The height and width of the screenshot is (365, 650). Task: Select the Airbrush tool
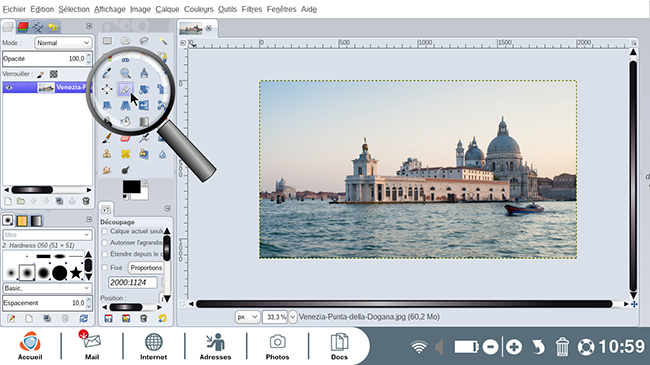144,138
